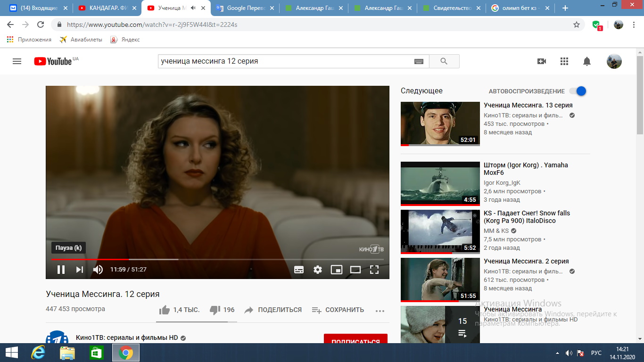The height and width of the screenshot is (362, 644).
Task: Switch to Google Переводчик tab
Action: [245, 8]
